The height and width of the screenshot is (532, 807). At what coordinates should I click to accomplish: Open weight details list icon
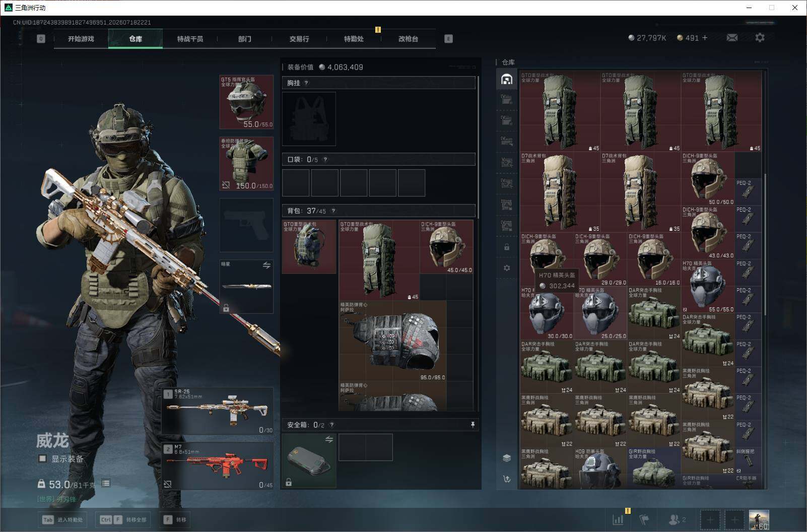[106, 484]
